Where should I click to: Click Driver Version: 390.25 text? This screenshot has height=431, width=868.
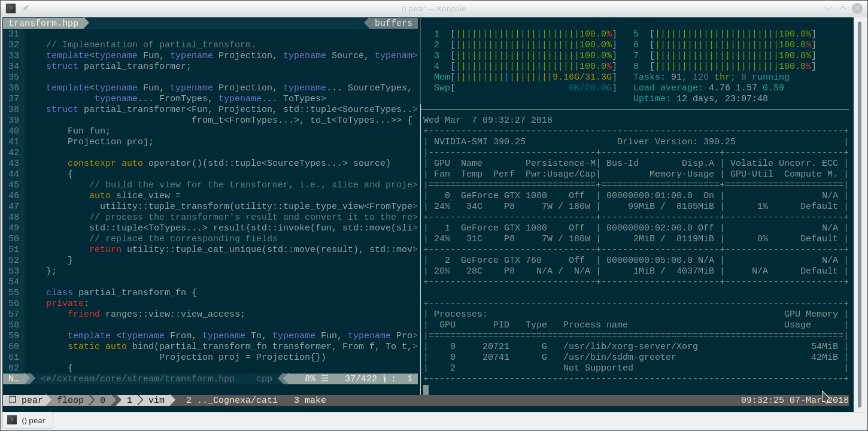tap(676, 141)
